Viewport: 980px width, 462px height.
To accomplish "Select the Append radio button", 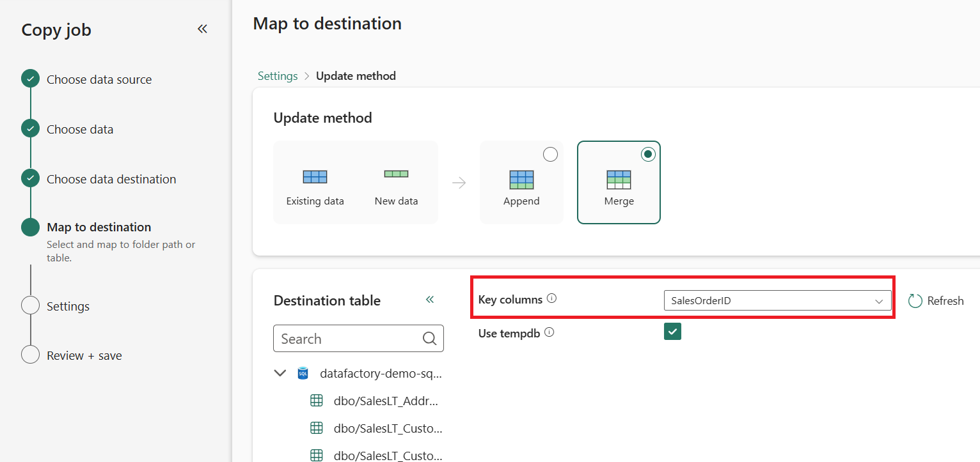I will 550,155.
